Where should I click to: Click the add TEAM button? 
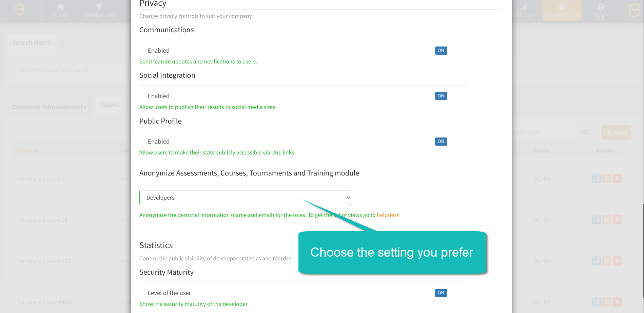(616, 133)
